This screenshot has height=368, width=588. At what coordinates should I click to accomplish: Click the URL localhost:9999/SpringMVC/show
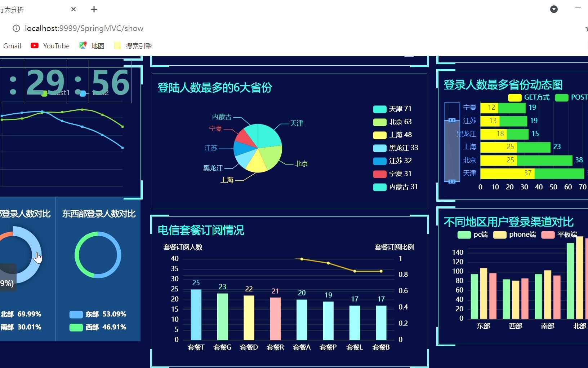pos(84,28)
